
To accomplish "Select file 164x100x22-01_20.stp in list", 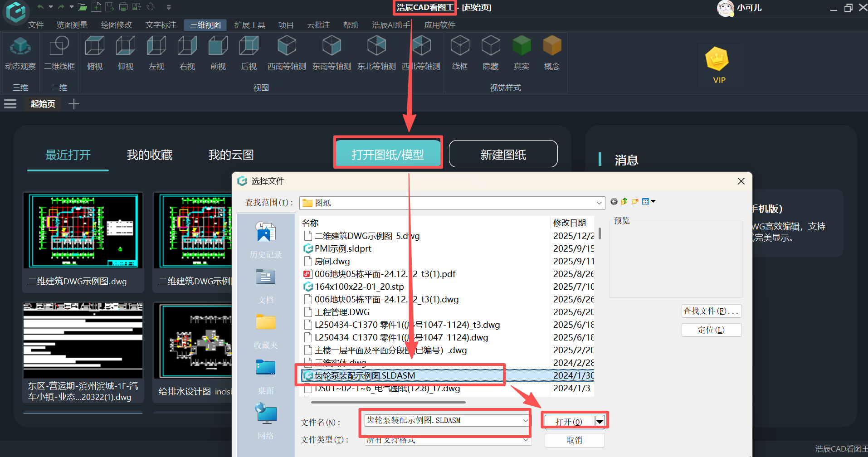I will pos(353,287).
